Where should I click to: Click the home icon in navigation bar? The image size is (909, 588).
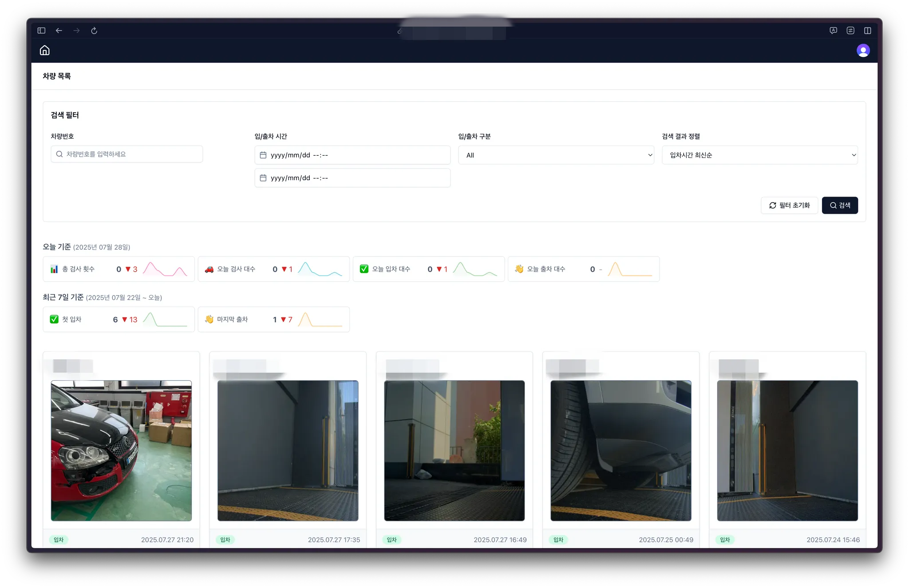tap(44, 51)
